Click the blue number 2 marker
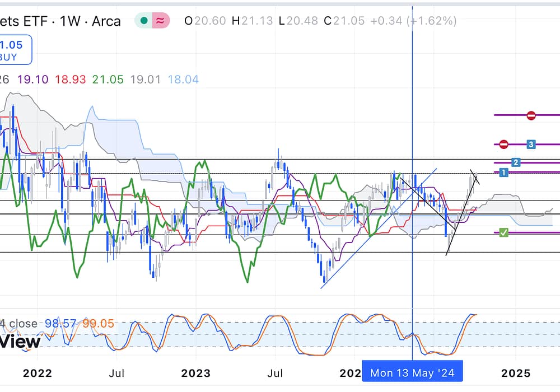The height and width of the screenshot is (392, 560). [516, 162]
